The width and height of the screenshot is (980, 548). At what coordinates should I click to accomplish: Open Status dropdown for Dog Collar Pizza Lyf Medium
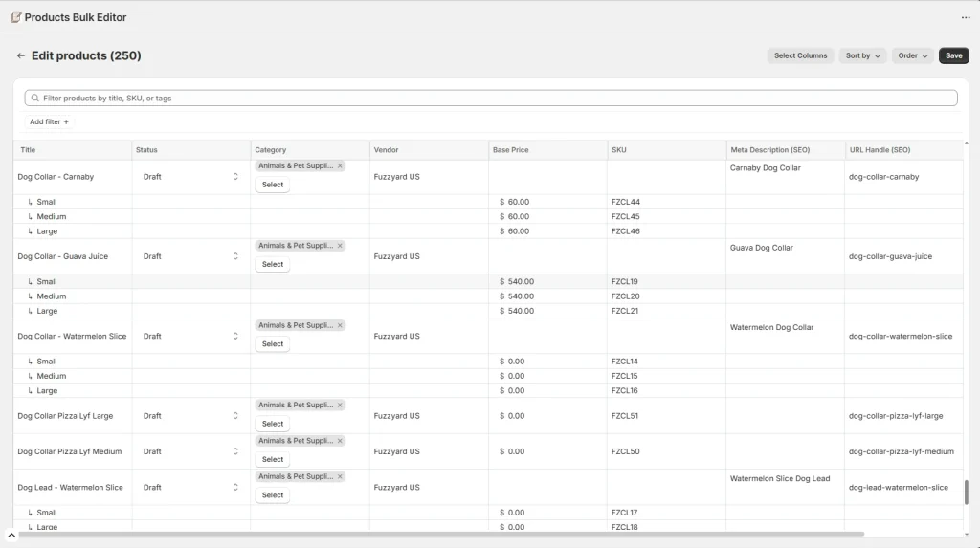point(190,451)
